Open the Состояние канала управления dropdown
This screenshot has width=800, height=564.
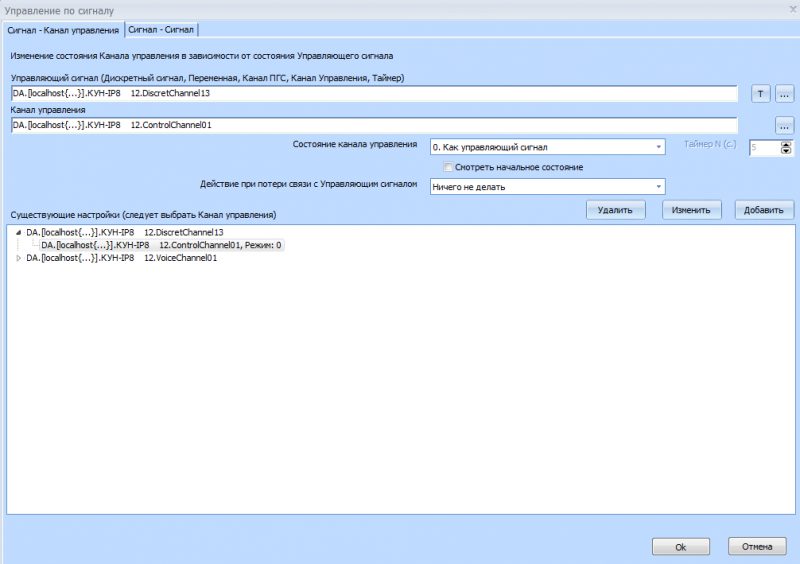pyautogui.click(x=547, y=147)
